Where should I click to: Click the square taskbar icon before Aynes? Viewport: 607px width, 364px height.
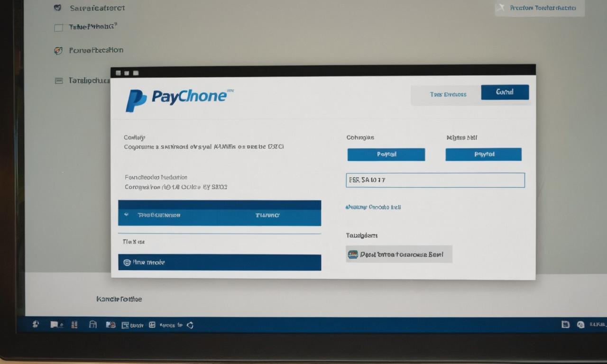152,325
